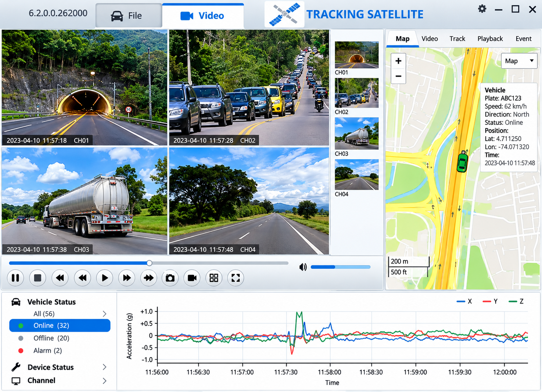
Task: Open the Playback tab
Action: tap(490, 39)
